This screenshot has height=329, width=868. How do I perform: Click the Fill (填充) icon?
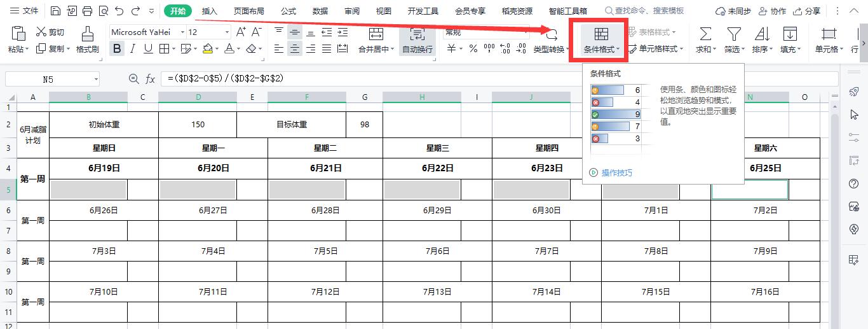click(790, 34)
